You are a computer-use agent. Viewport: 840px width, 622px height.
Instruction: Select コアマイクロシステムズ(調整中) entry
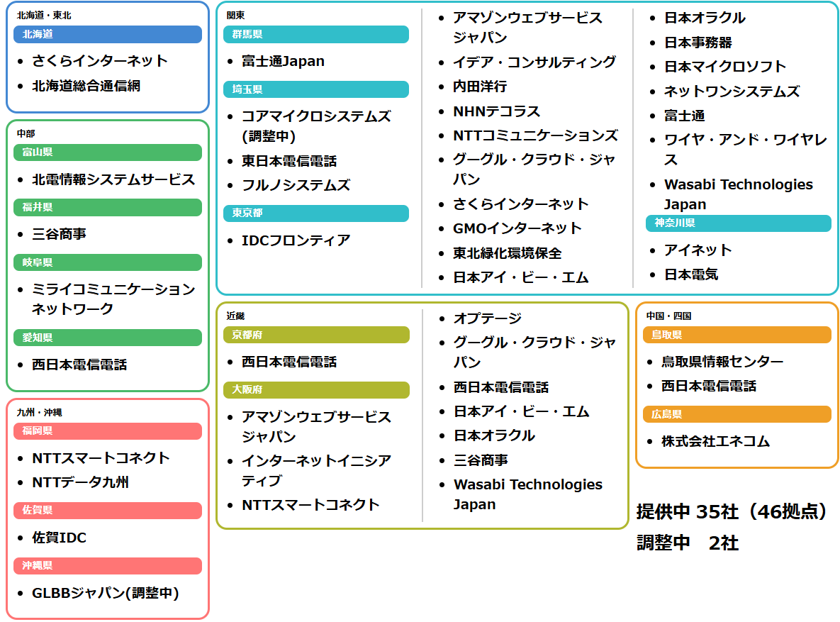(316, 126)
